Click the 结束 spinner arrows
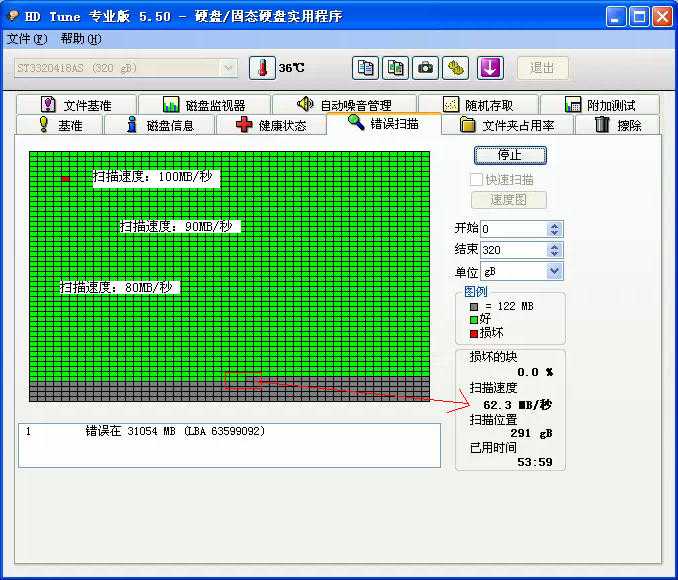This screenshot has width=678, height=580. (x=554, y=250)
